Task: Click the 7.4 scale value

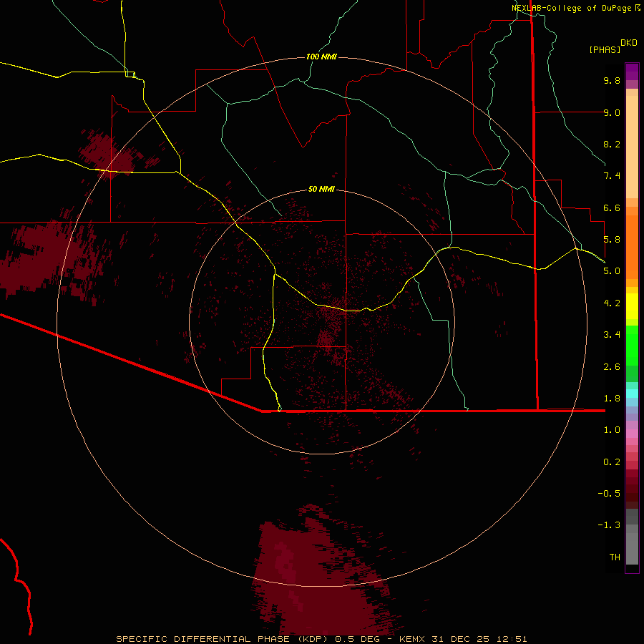Action: (x=612, y=176)
